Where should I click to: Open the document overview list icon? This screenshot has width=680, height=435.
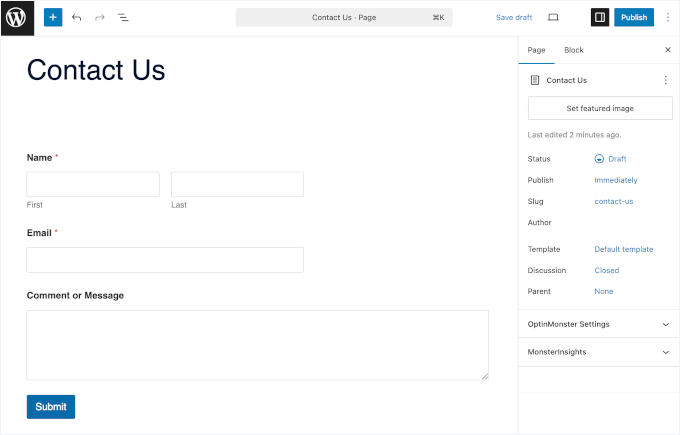click(123, 17)
